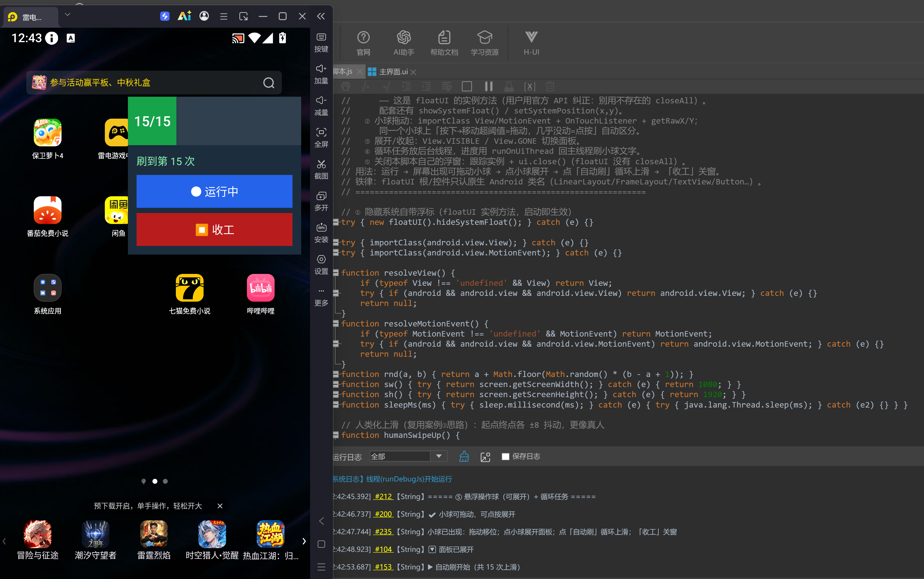The image size is (924, 579).
Task: Open log line link #212
Action: point(383,496)
